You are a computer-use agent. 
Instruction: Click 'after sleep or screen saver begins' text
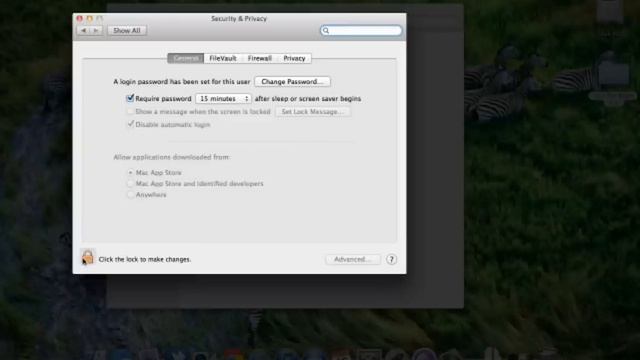(x=308, y=99)
